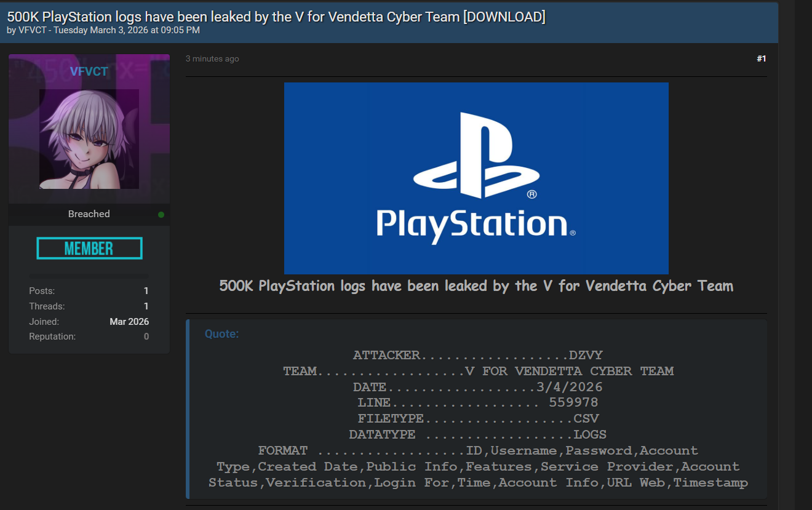
Task: Click the Threads count value
Action: click(146, 306)
